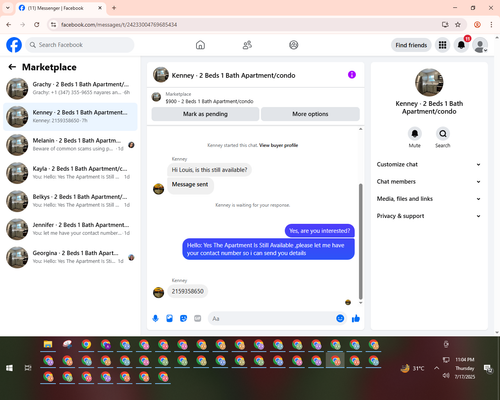Click the attach photo icon
Screen dimensions: 500x400
tap(170, 318)
